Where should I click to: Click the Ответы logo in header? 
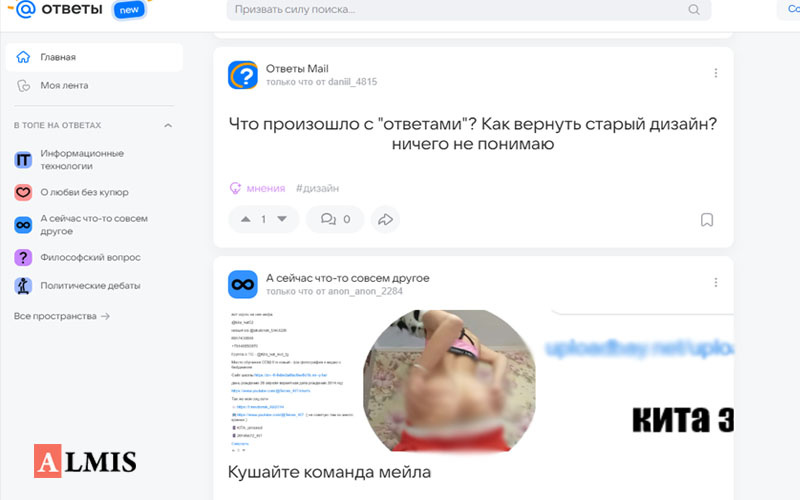59,9
